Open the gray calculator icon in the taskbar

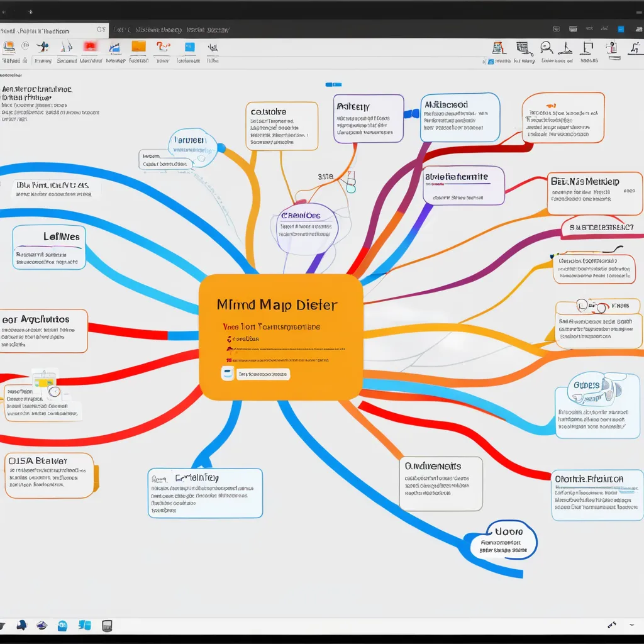coord(107,626)
